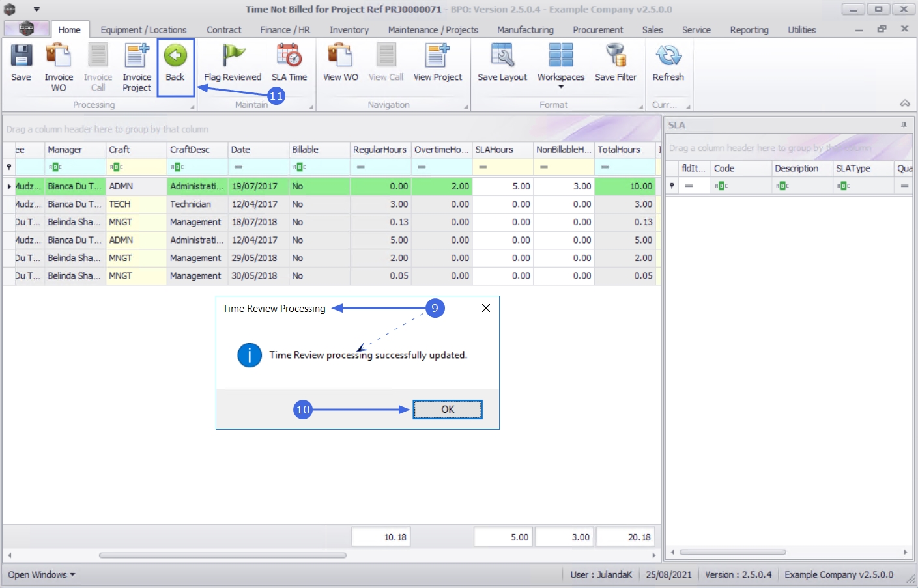Sort by the TotalHours column header
The width and height of the screenshot is (918, 588).
pos(625,150)
